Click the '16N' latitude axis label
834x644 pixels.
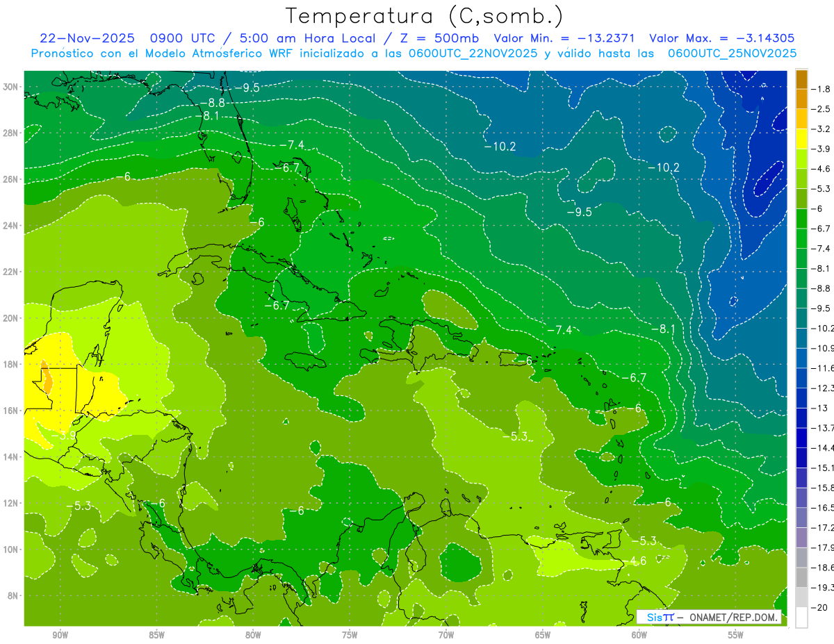10,411
